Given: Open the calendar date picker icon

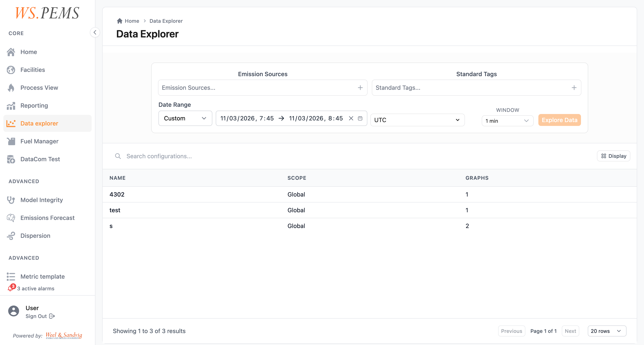Looking at the screenshot, I should point(360,118).
